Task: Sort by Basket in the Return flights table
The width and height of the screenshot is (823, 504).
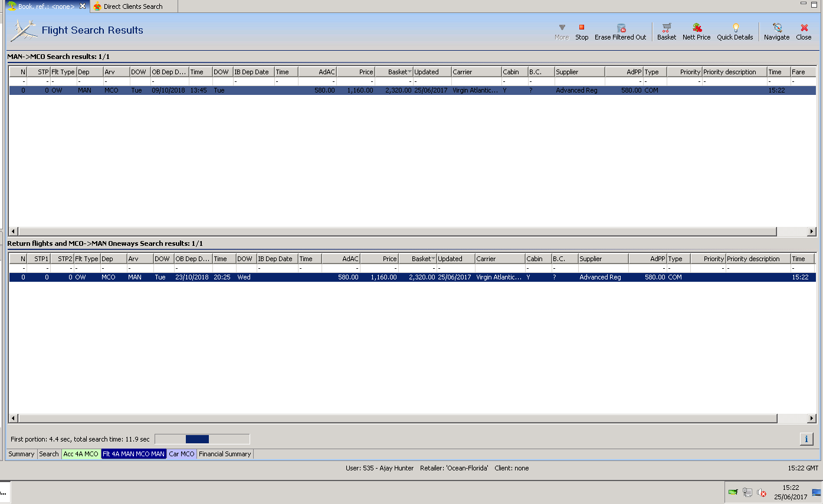Action: pos(418,259)
